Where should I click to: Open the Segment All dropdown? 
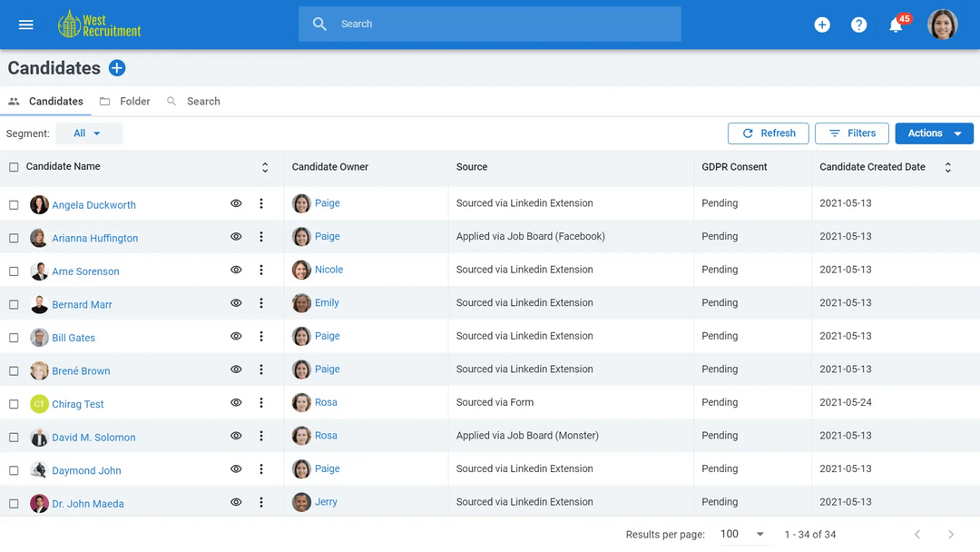[x=89, y=133]
